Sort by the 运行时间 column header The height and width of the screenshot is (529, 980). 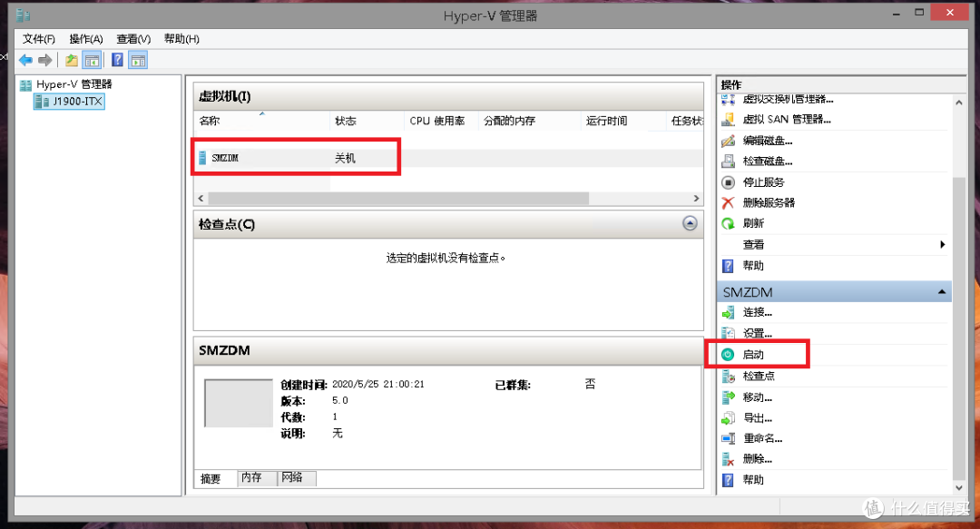click(x=623, y=121)
